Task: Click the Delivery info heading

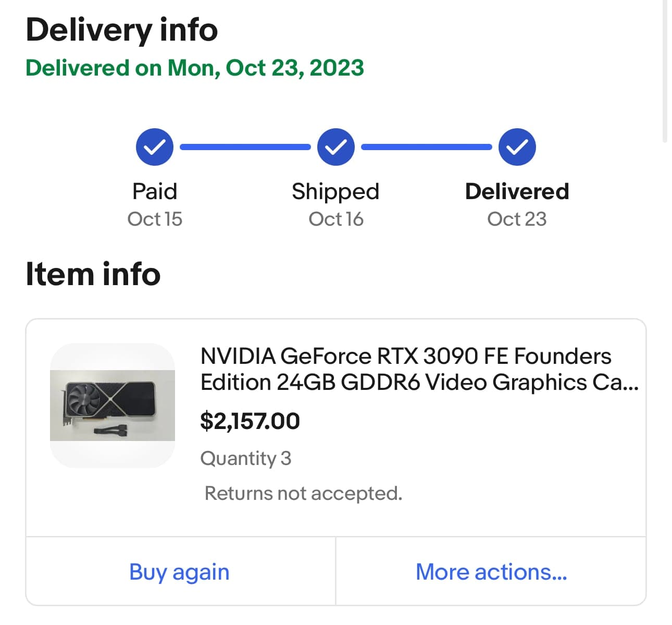Action: click(x=122, y=30)
